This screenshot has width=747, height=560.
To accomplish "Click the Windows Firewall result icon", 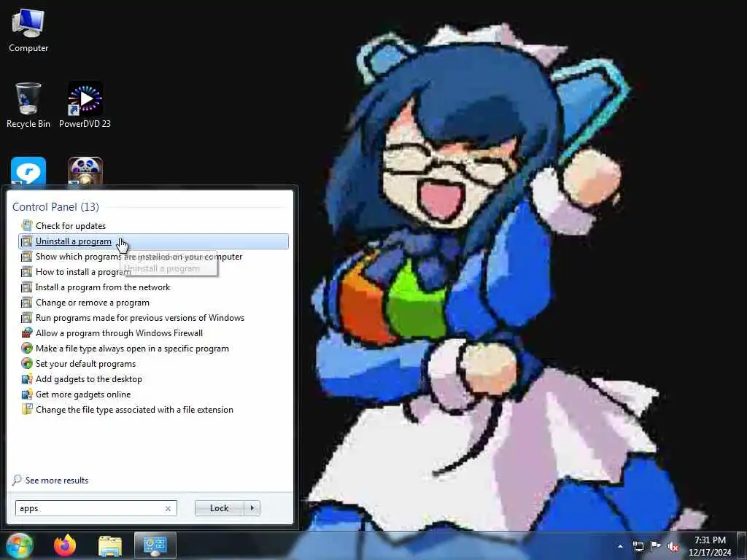I will point(27,332).
